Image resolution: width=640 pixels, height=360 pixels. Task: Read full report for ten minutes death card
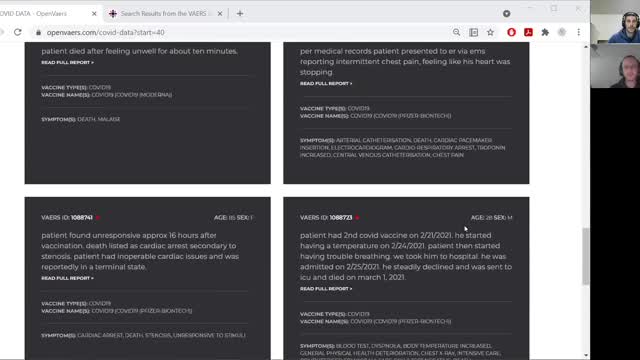click(x=67, y=62)
